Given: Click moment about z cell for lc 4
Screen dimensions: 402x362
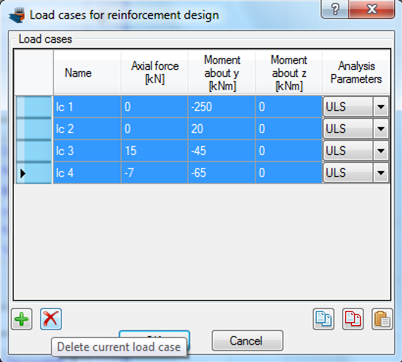Looking at the screenshot, I should pyautogui.click(x=289, y=173).
